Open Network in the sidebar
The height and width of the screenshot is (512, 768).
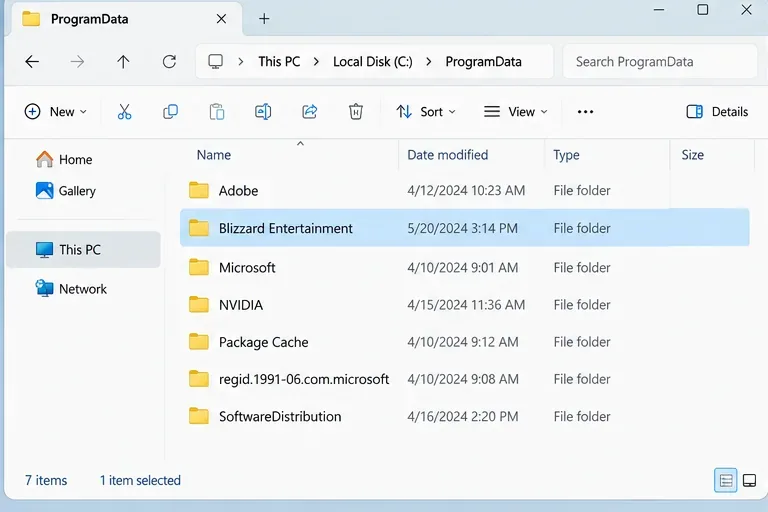(x=71, y=289)
